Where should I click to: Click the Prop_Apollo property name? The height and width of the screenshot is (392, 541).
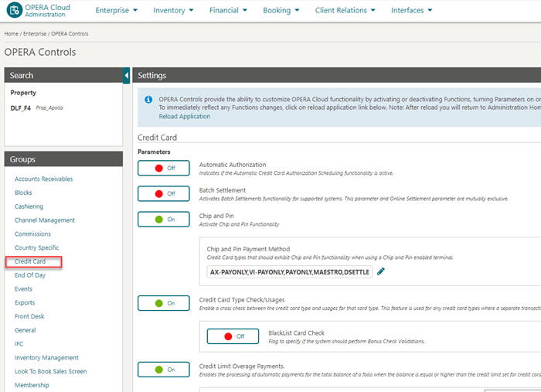[x=49, y=107]
